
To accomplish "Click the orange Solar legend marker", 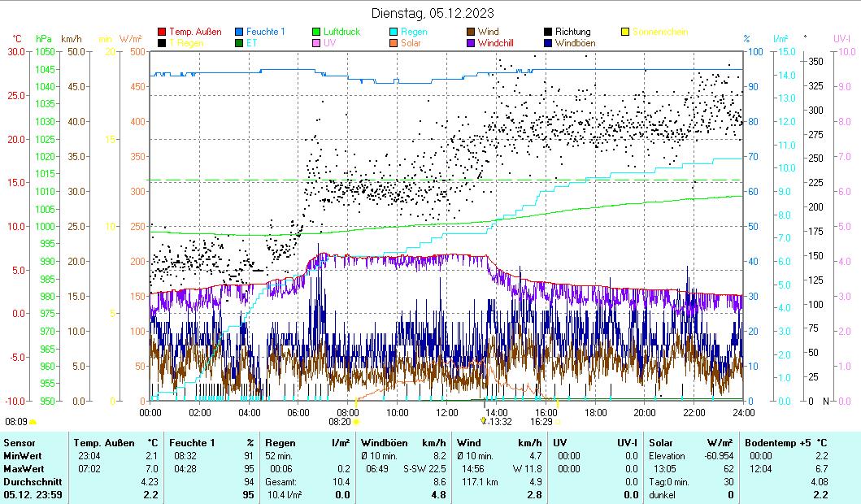I will pos(394,43).
